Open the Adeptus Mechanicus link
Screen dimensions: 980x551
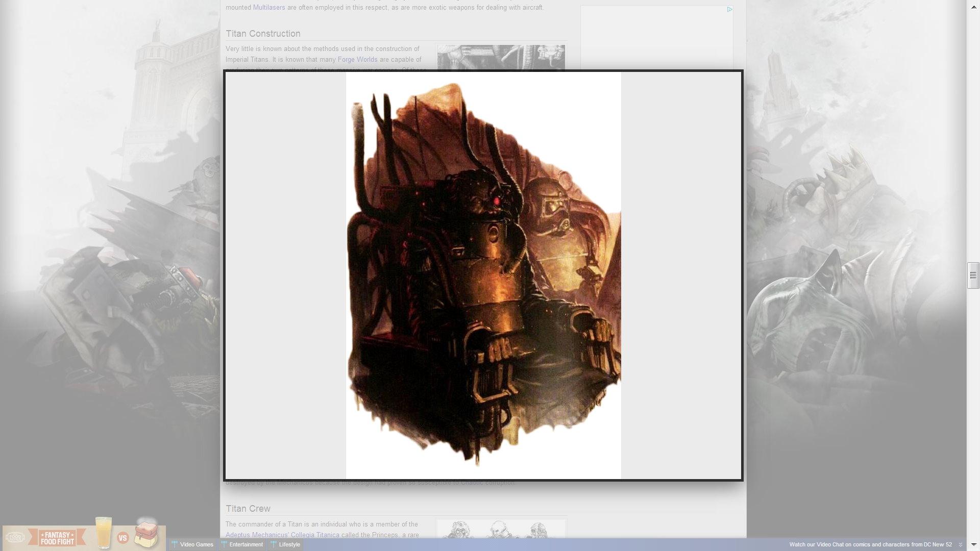coord(257,535)
